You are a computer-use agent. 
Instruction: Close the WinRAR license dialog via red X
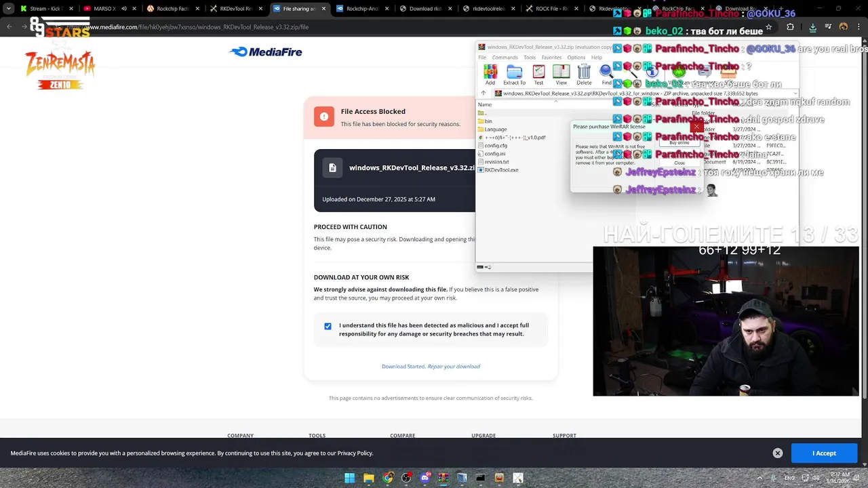pyautogui.click(x=696, y=127)
